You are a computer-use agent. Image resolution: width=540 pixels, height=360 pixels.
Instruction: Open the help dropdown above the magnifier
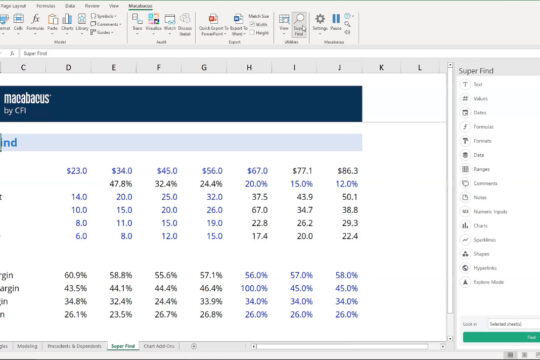click(349, 16)
